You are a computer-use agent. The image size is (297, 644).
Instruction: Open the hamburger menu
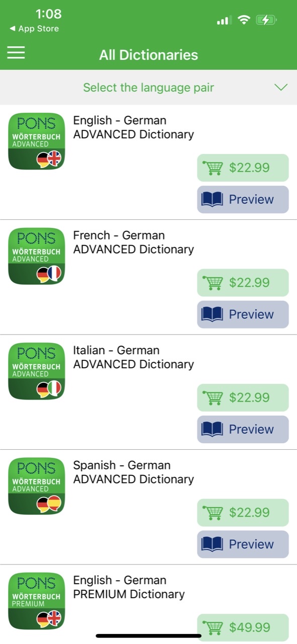tap(16, 53)
